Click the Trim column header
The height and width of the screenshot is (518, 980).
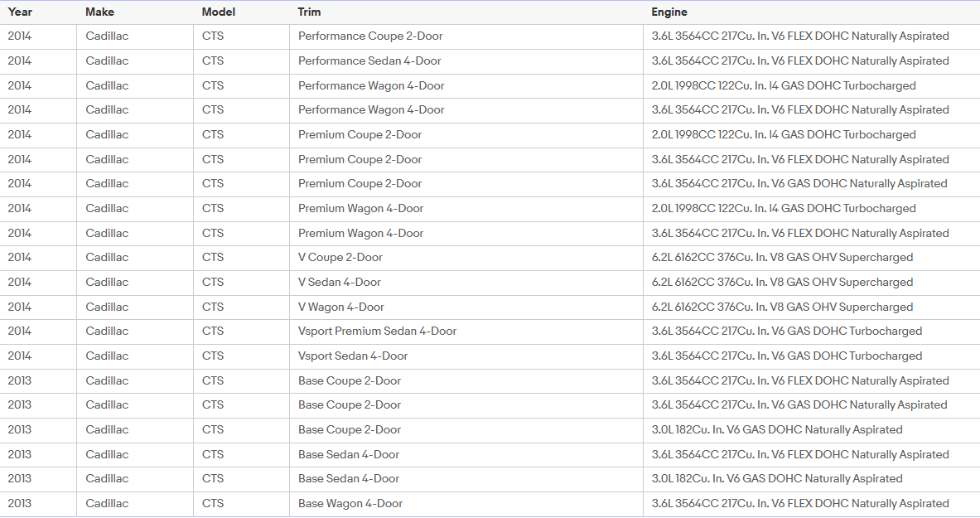[309, 12]
